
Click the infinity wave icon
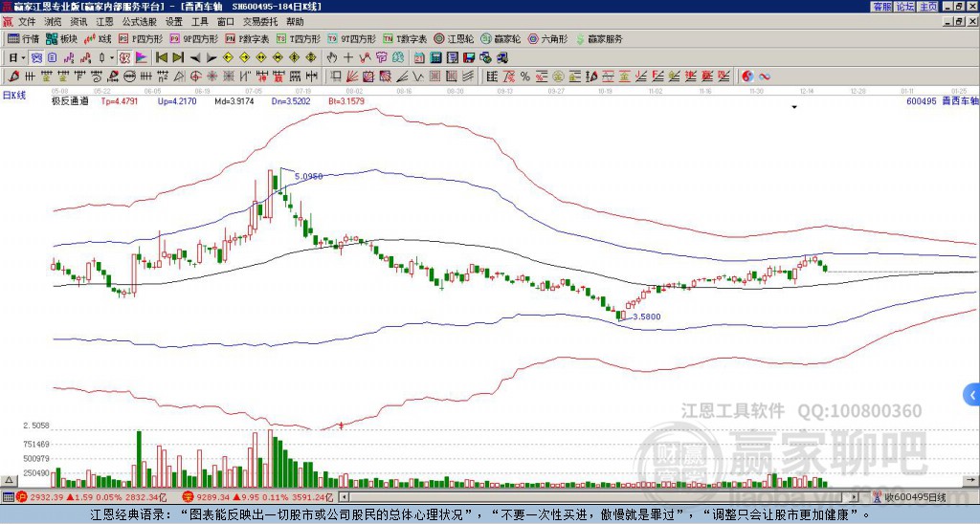click(765, 76)
